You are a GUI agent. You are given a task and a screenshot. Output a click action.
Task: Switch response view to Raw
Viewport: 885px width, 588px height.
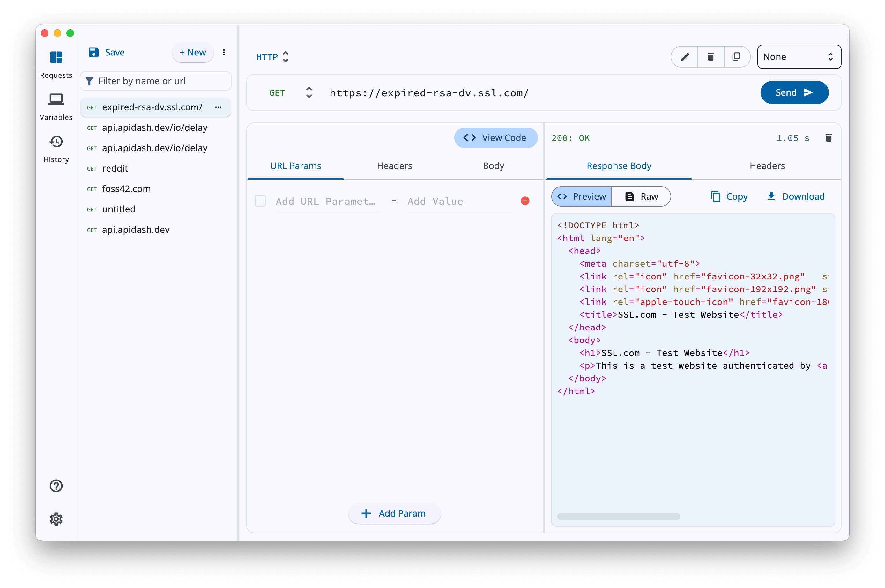641,196
